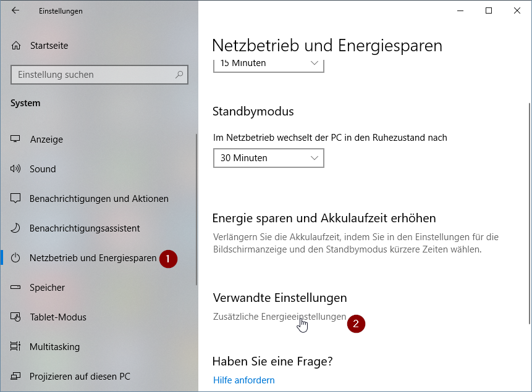Open Zusätzliche Energieeinstellungen link

click(279, 317)
